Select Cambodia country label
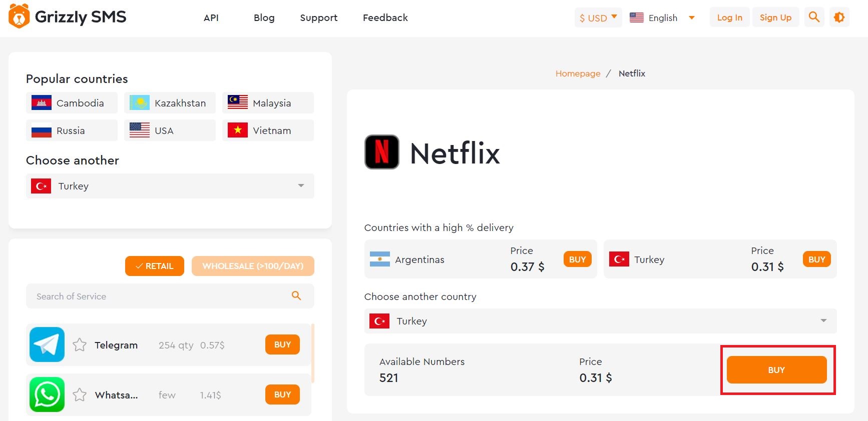Viewport: 868px width, 421px height. tap(80, 103)
